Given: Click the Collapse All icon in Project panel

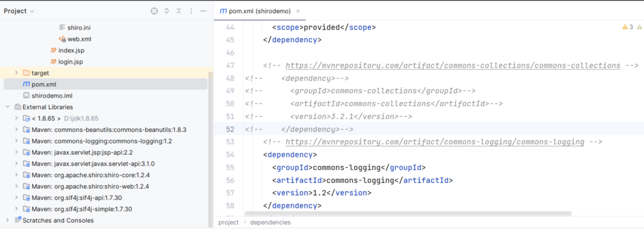Looking at the screenshot, I should [x=179, y=11].
